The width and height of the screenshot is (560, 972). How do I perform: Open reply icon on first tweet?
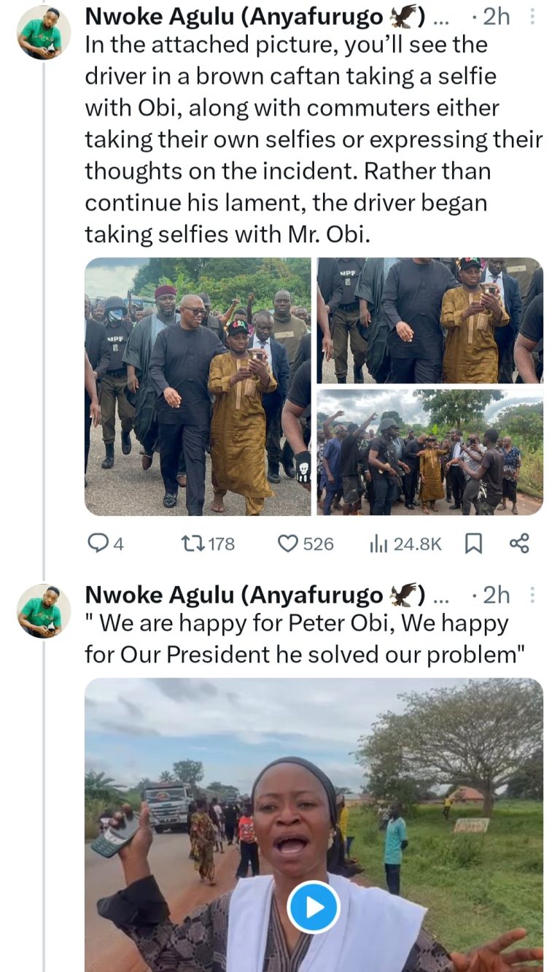click(x=97, y=543)
